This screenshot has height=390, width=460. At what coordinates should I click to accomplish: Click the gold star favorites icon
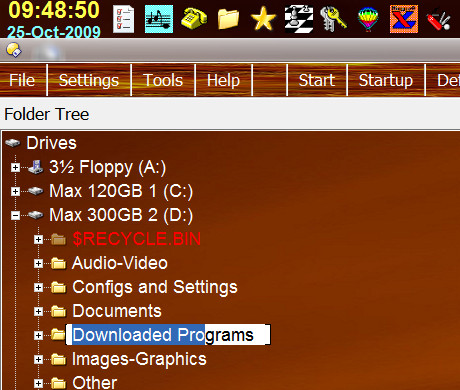pyautogui.click(x=263, y=19)
